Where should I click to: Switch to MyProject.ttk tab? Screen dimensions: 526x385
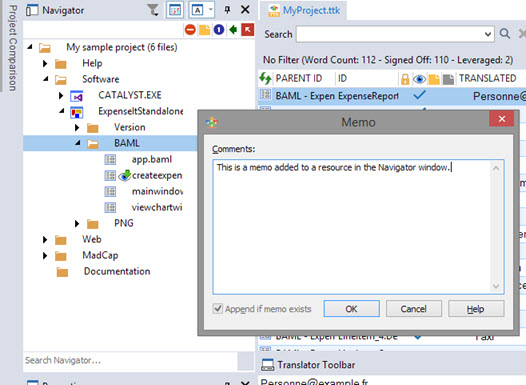click(304, 10)
